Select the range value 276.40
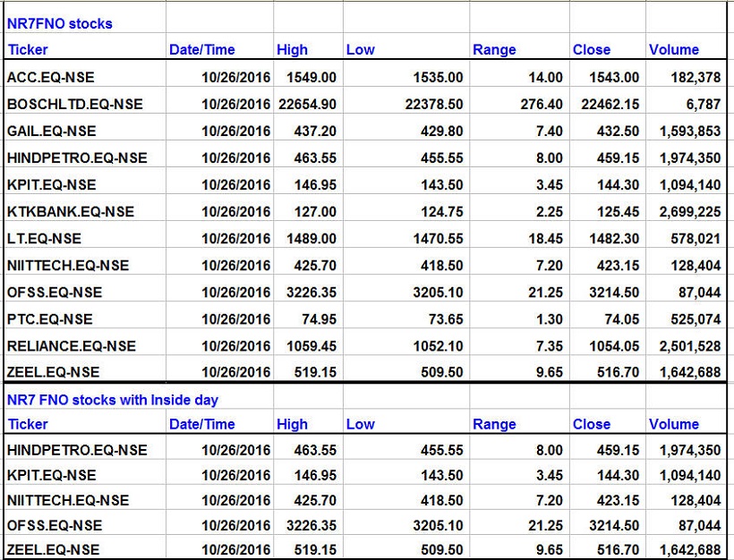 tap(542, 105)
